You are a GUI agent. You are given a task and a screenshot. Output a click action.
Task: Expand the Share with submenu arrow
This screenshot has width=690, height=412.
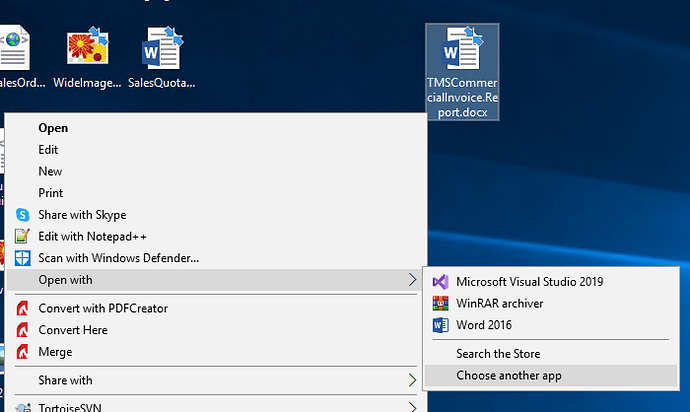point(413,380)
